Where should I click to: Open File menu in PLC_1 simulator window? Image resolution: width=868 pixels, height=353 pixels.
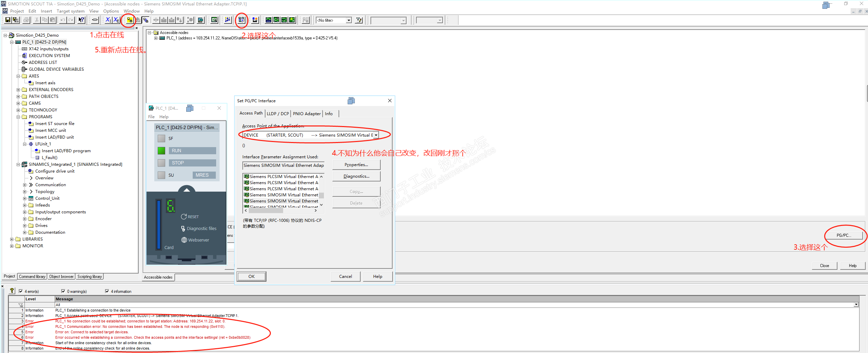(151, 117)
